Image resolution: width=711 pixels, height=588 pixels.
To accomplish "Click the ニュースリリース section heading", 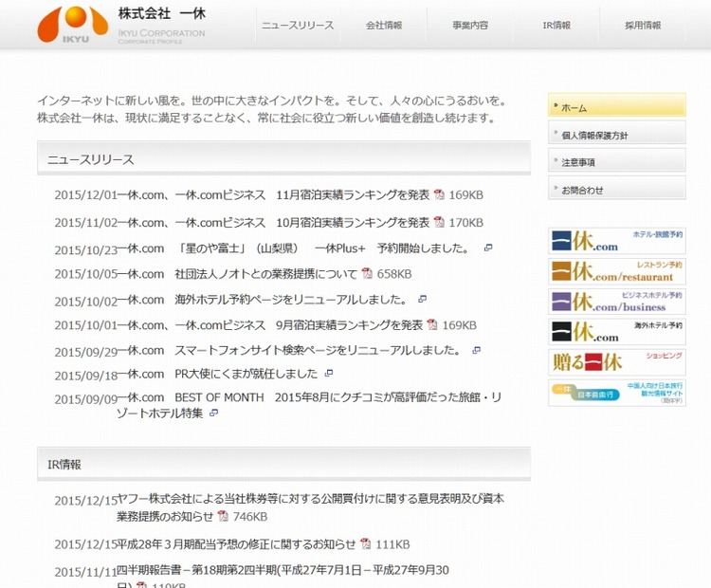I will click(91, 159).
